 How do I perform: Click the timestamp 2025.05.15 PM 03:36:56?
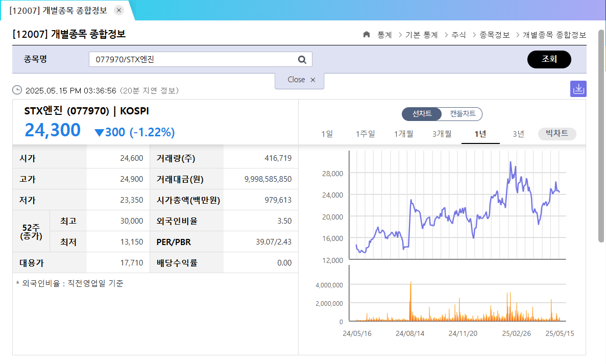click(71, 90)
